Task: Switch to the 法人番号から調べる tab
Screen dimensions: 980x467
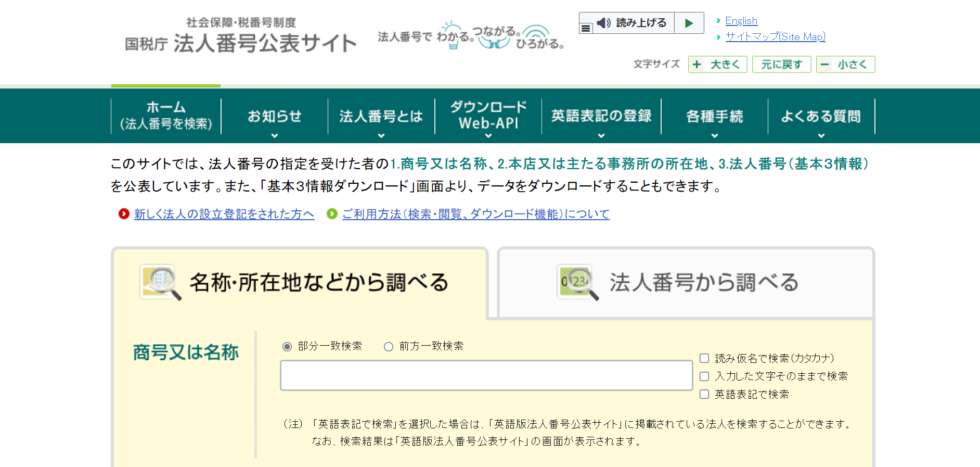Action: pyautogui.click(x=686, y=283)
